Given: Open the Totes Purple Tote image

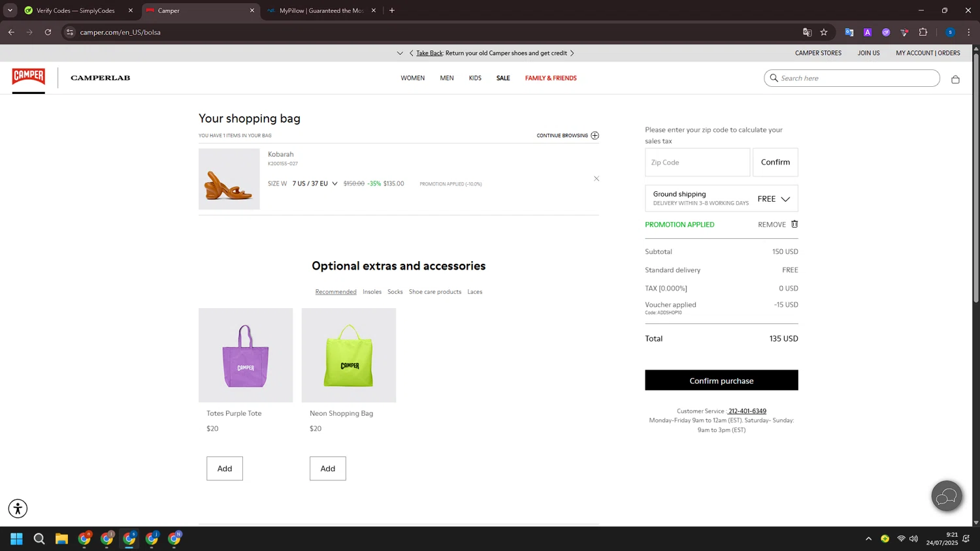Looking at the screenshot, I should (x=246, y=355).
